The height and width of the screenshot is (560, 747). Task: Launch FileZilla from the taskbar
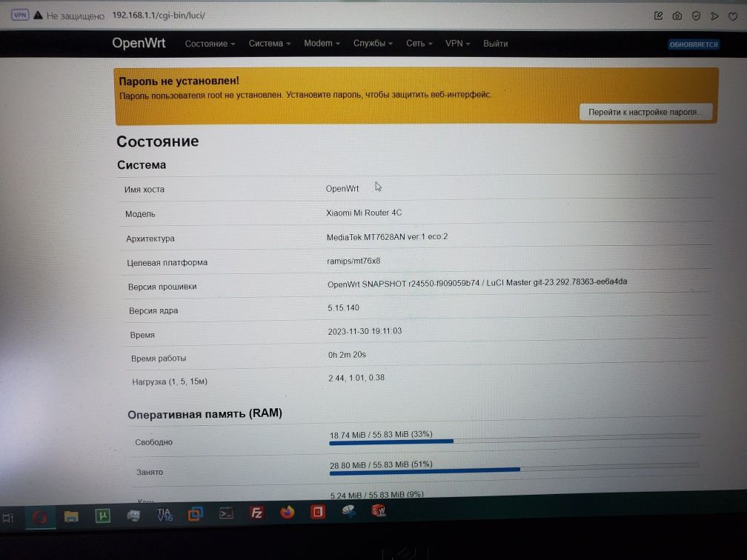[x=256, y=513]
